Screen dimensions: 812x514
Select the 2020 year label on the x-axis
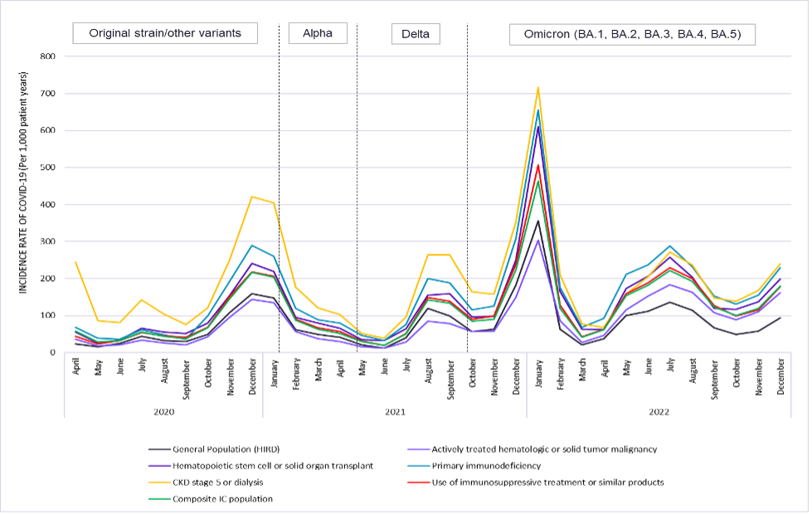163,412
